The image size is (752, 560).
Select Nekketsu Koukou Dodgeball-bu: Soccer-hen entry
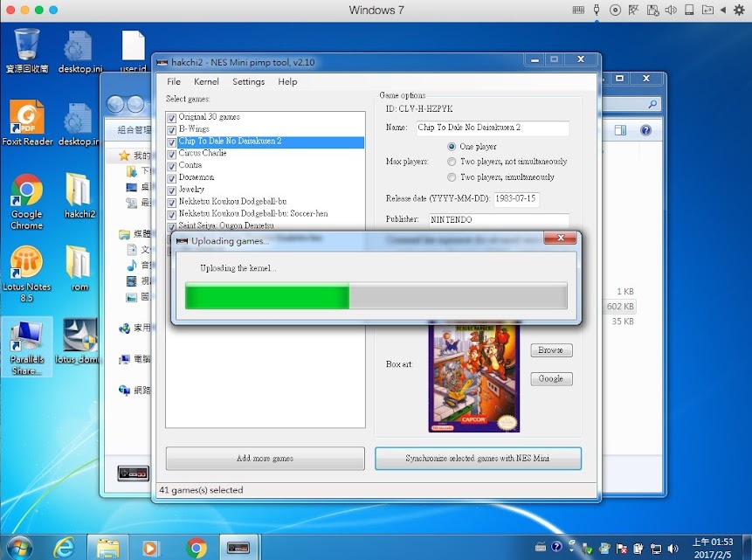[x=253, y=213]
